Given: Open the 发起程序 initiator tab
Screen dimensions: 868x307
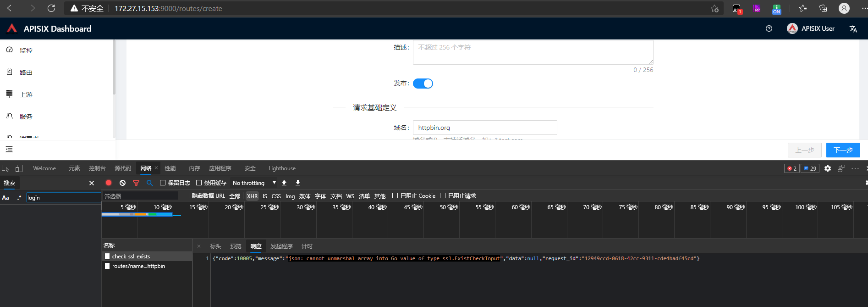Looking at the screenshot, I should pyautogui.click(x=281, y=246).
